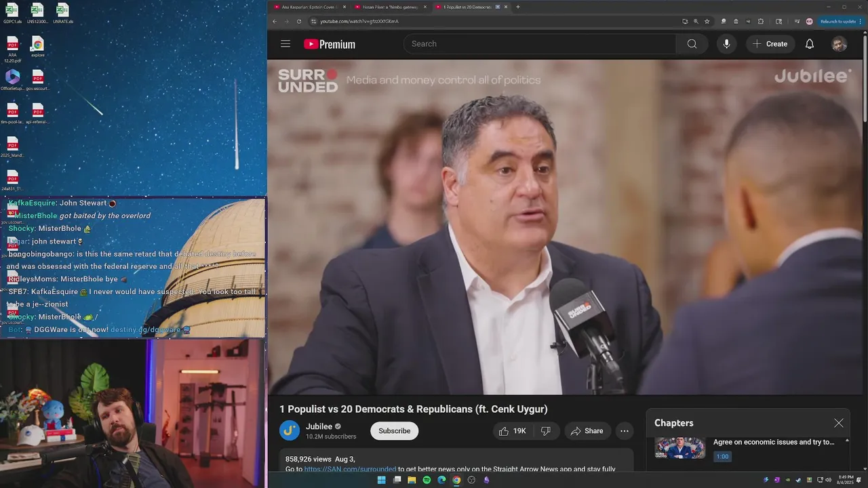Open Spotify from the taskbar
This screenshot has height=488, width=868.
(427, 480)
